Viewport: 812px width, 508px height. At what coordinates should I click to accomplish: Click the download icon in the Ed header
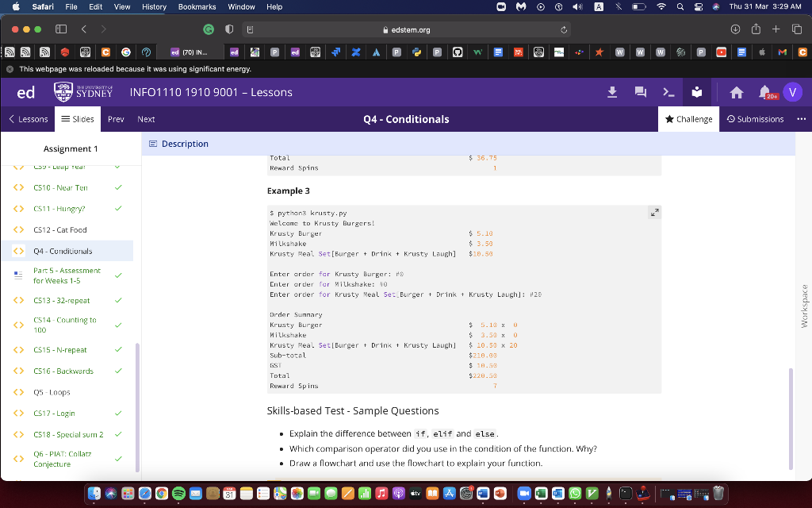point(611,92)
